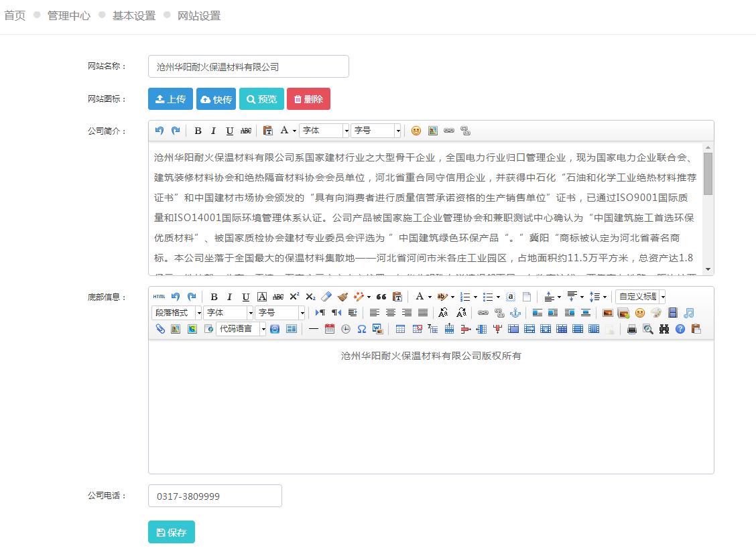
Task: Click into the 网站名称 input field
Action: tap(248, 66)
